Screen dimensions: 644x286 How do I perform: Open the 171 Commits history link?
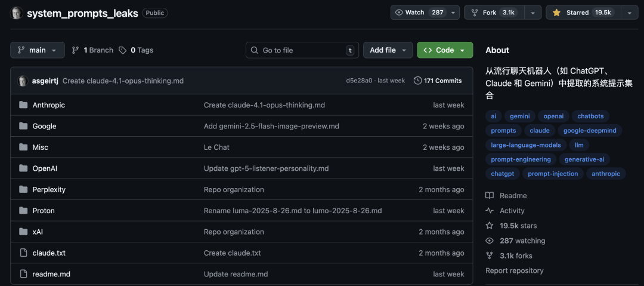(x=438, y=81)
